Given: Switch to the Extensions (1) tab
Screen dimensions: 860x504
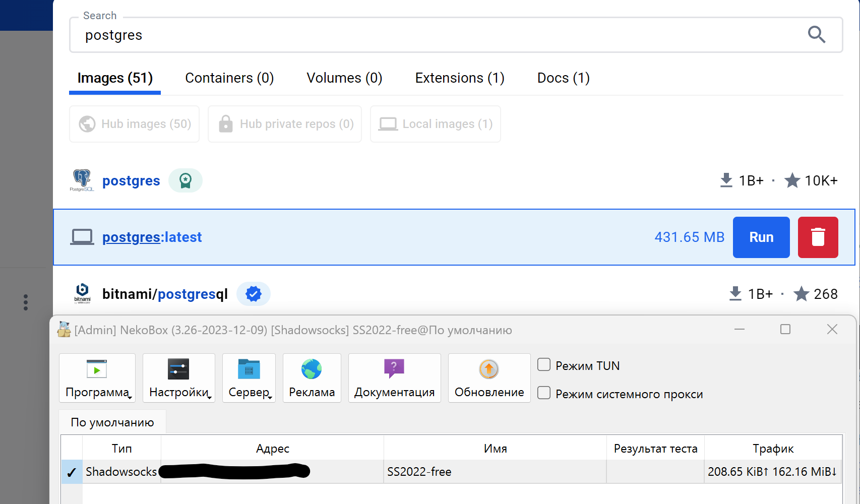Looking at the screenshot, I should tap(460, 78).
